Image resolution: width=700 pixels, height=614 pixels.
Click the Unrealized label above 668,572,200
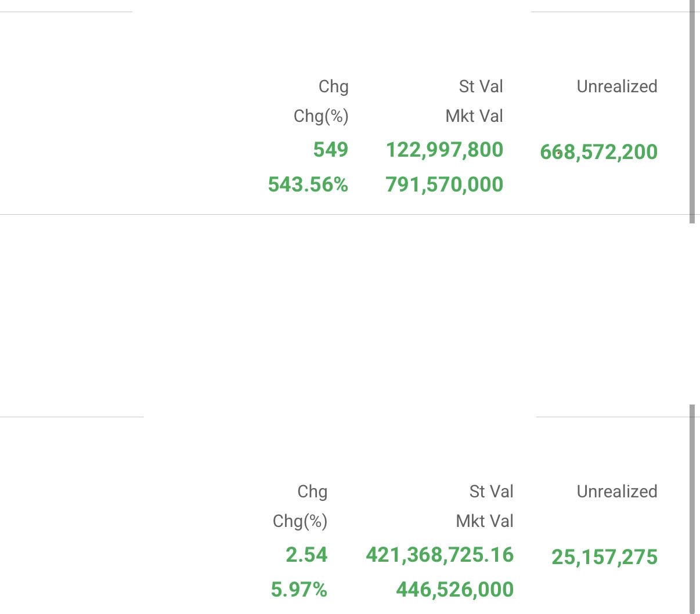coord(617,86)
